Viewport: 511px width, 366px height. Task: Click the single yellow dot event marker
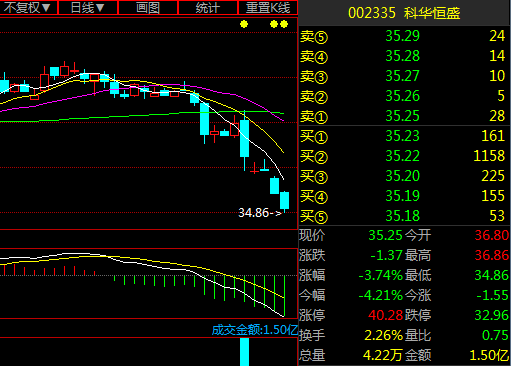pyautogui.click(x=244, y=24)
